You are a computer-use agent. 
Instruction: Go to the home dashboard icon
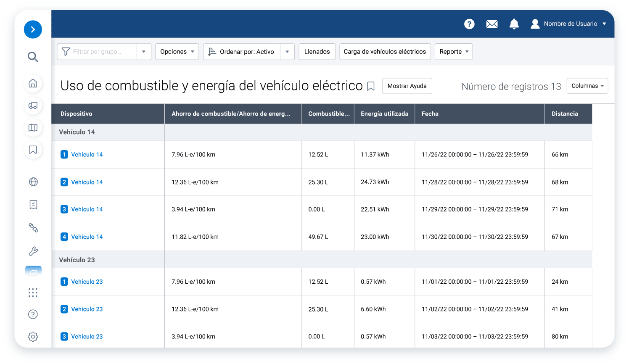pyautogui.click(x=33, y=83)
